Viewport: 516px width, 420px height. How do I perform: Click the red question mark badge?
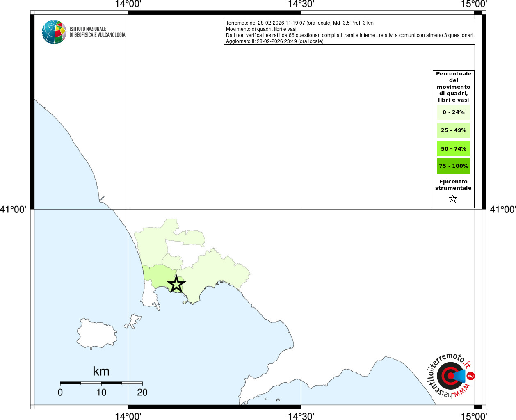[x=471, y=376]
